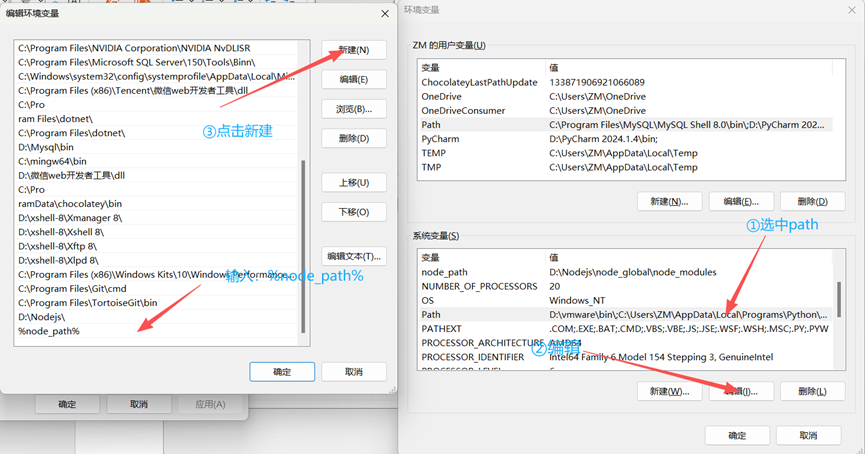Click the 浏览(B)... button
The width and height of the screenshot is (865, 454).
point(354,109)
